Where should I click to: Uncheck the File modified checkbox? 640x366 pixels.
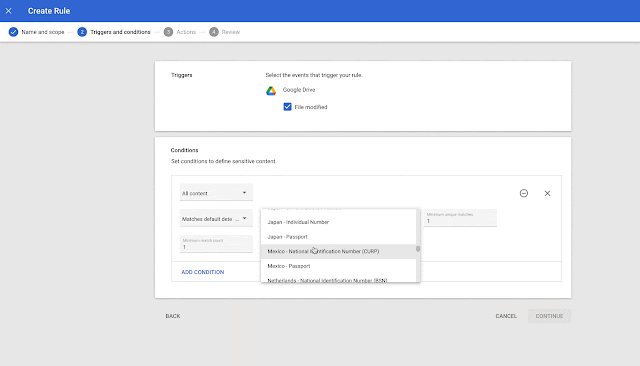point(287,107)
